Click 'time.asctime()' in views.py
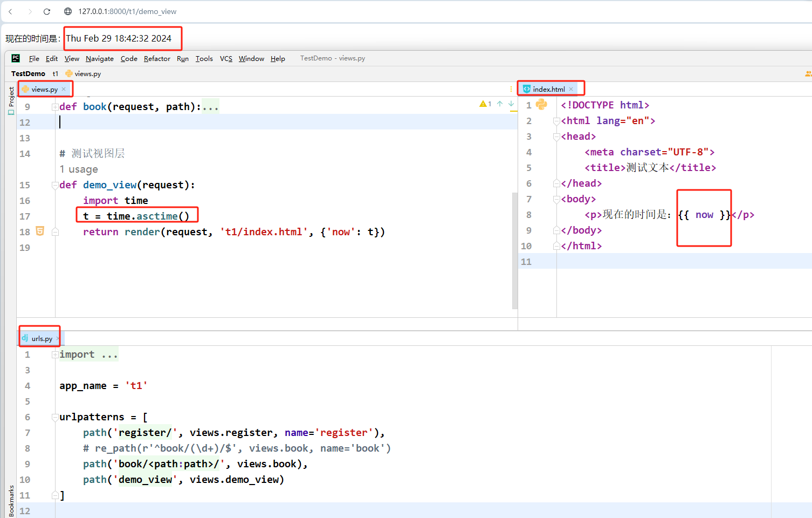The width and height of the screenshot is (812, 518). (x=148, y=216)
